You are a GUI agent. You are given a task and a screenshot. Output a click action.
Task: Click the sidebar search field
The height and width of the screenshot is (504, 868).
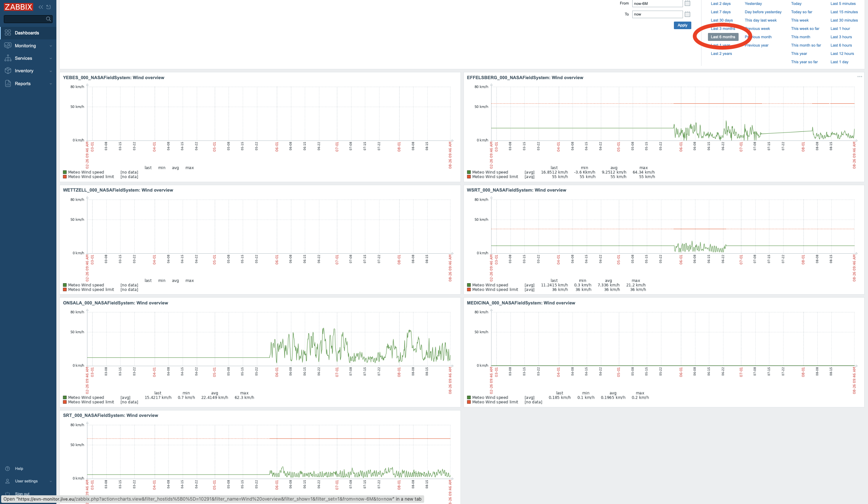tap(24, 19)
